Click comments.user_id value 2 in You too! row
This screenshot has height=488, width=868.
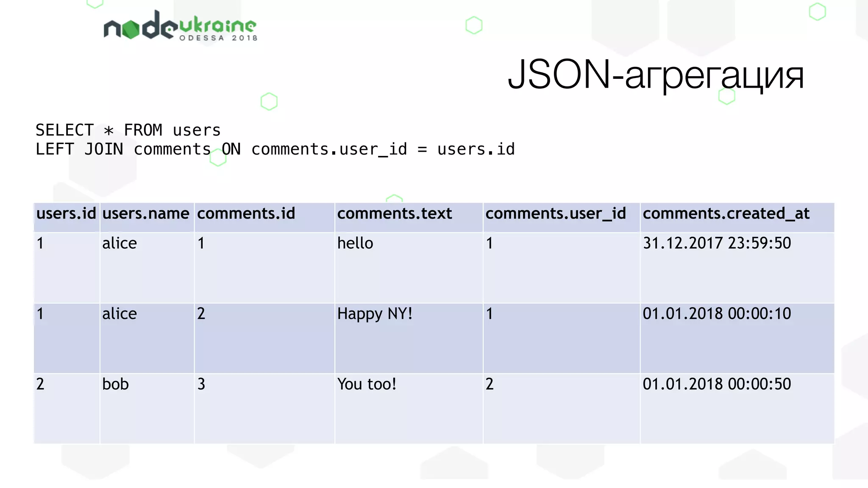coord(562,409)
